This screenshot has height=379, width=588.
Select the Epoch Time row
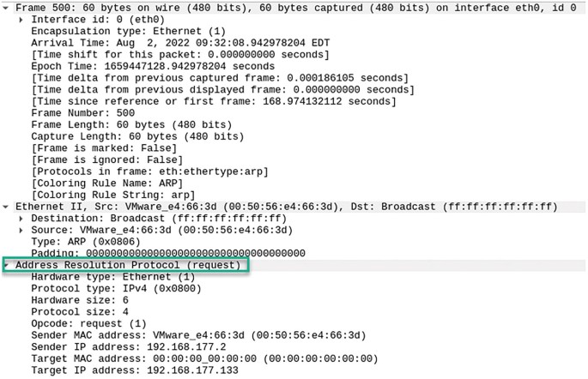click(153, 66)
